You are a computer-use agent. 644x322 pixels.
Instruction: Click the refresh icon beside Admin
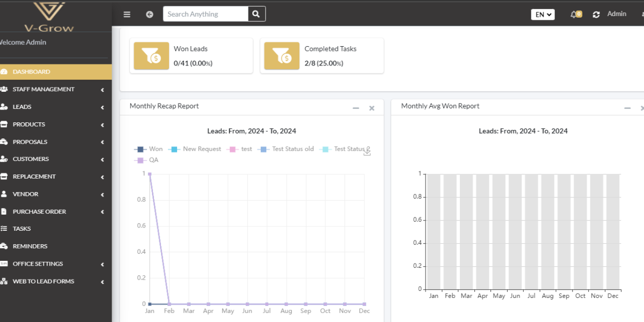596,14
